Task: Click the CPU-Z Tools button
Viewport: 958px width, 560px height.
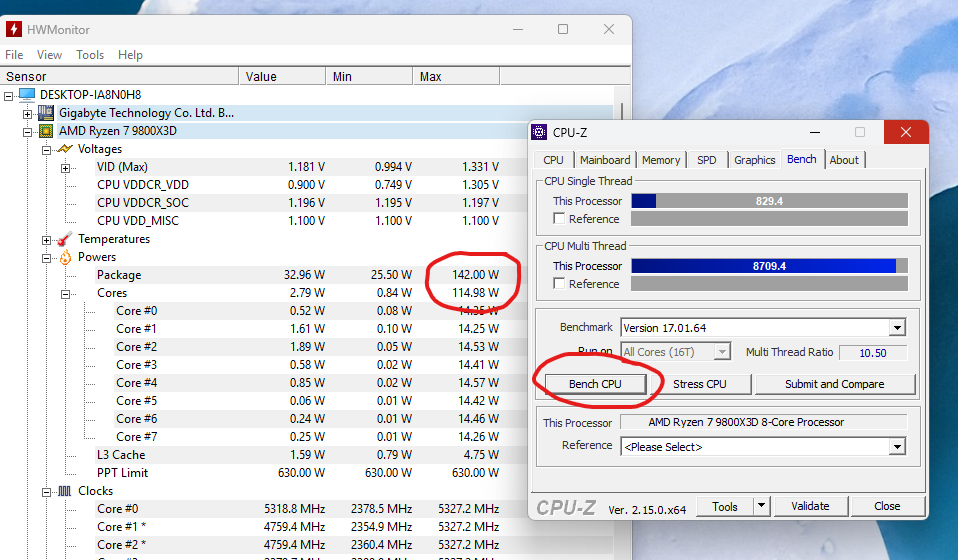Action: (x=725, y=506)
